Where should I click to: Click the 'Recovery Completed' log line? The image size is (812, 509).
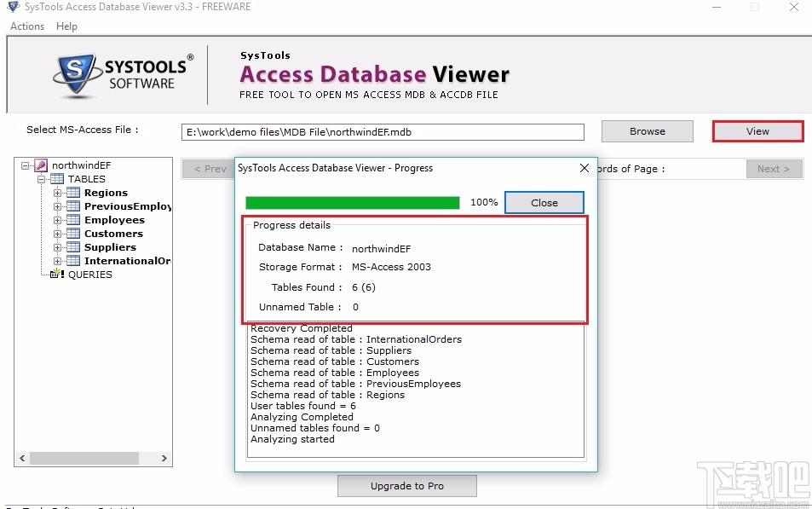(x=302, y=328)
